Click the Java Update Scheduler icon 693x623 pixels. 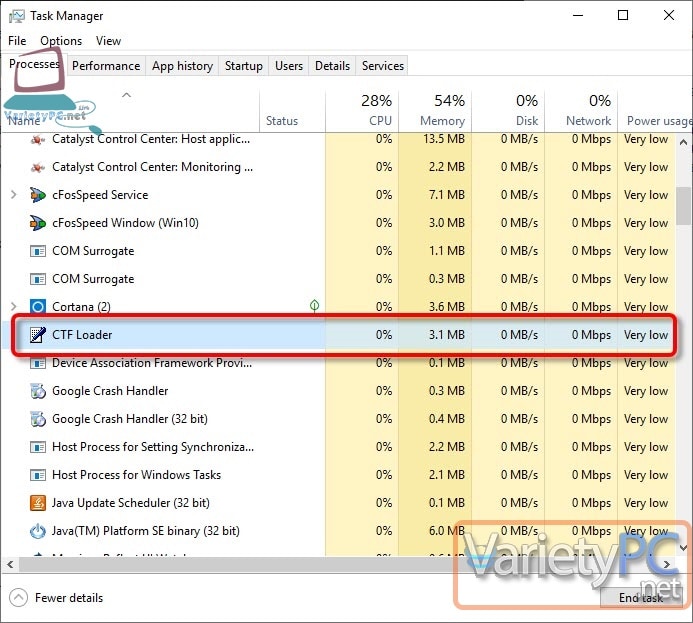click(38, 503)
